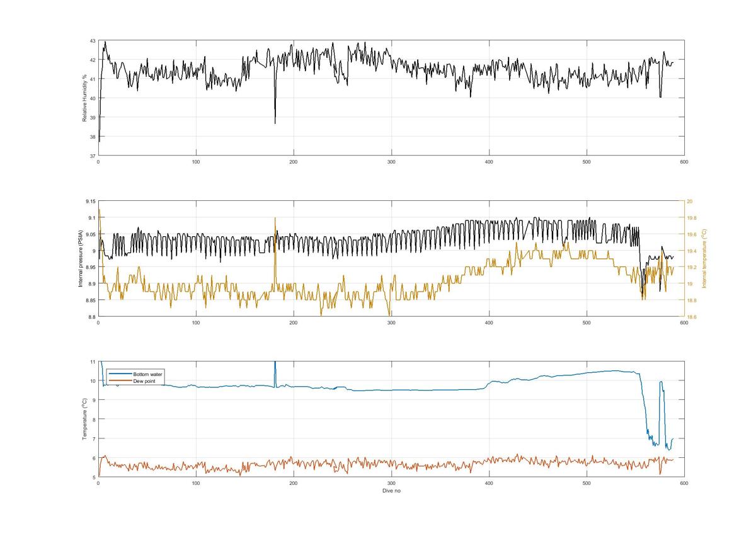The height and width of the screenshot is (536, 756).
Task: Click the 600 x-tick under the humidity plot
Action: [684, 163]
